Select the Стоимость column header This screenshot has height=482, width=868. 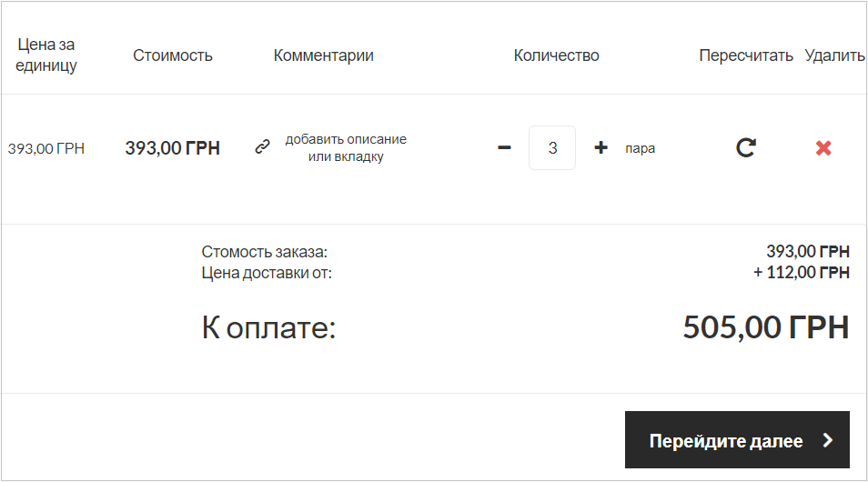[173, 55]
